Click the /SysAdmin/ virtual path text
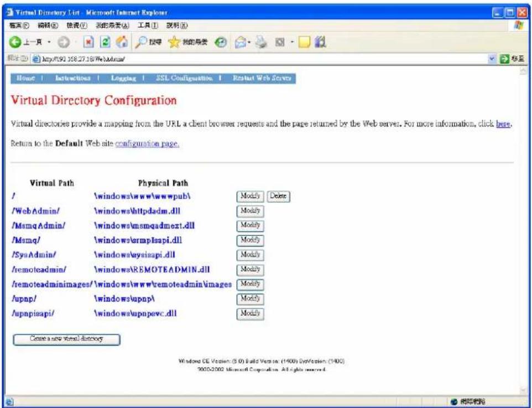This screenshot has height=408, width=532. [x=34, y=255]
